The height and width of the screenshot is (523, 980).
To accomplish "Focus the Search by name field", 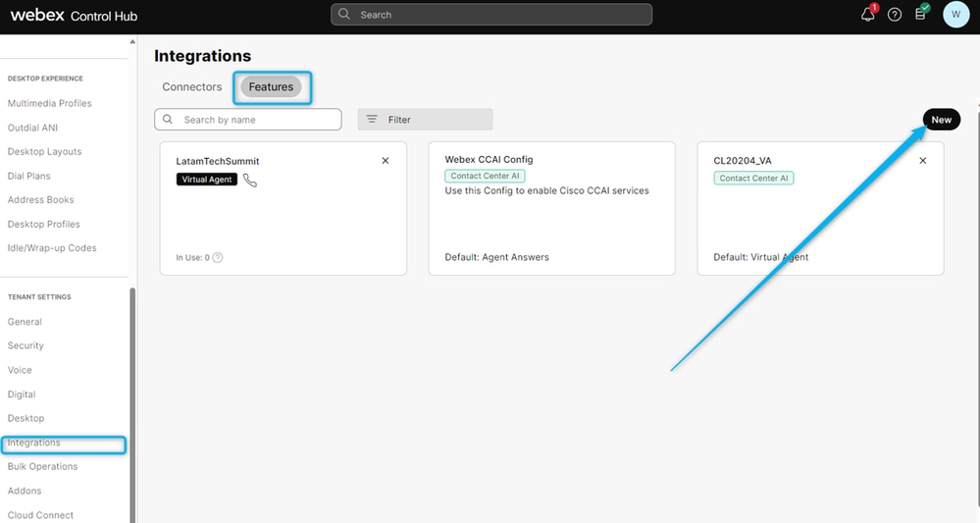I will tap(248, 120).
